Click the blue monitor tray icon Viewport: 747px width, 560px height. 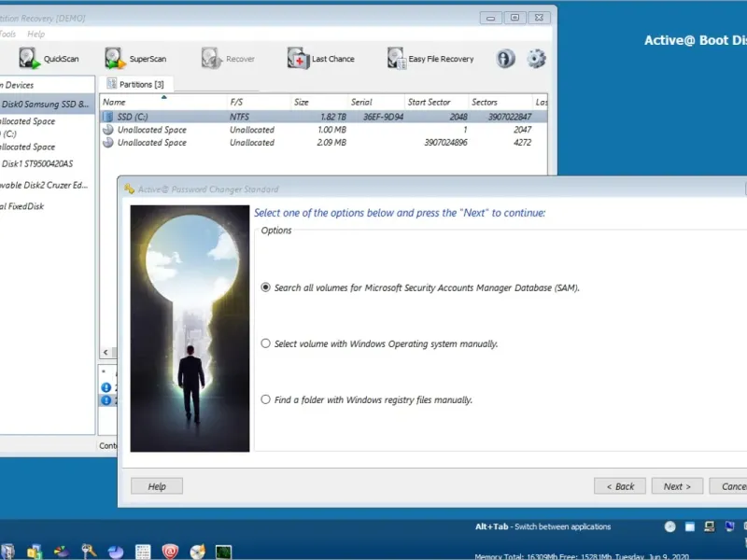pyautogui.click(x=729, y=526)
